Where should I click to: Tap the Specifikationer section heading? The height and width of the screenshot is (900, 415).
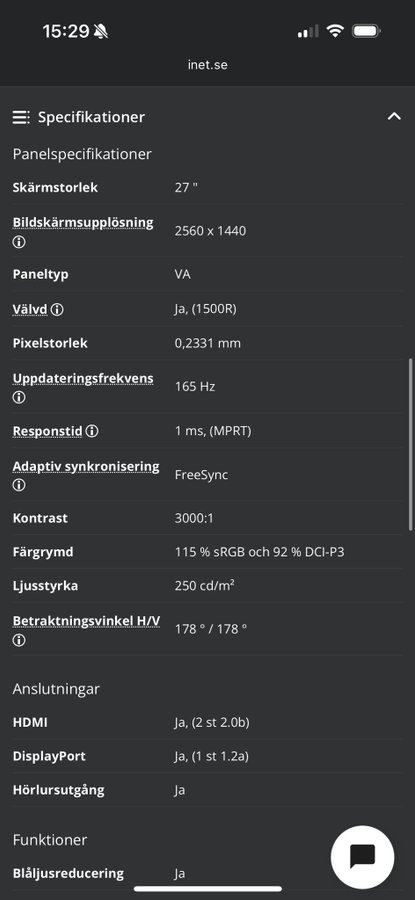(91, 117)
